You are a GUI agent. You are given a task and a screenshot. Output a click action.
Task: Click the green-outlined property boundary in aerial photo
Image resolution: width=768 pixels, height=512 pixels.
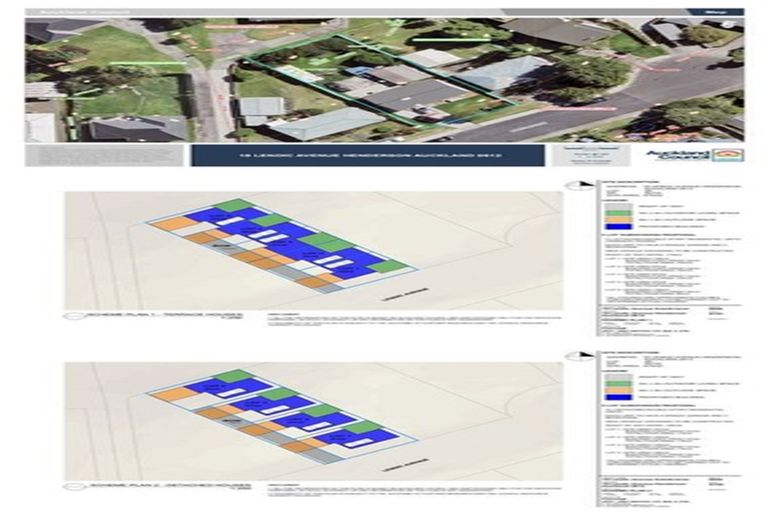380,80
